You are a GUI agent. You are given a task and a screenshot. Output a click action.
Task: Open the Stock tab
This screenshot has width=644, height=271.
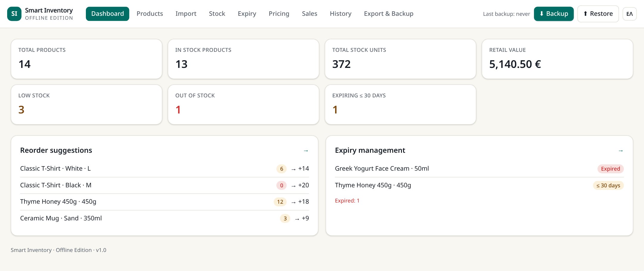click(217, 14)
